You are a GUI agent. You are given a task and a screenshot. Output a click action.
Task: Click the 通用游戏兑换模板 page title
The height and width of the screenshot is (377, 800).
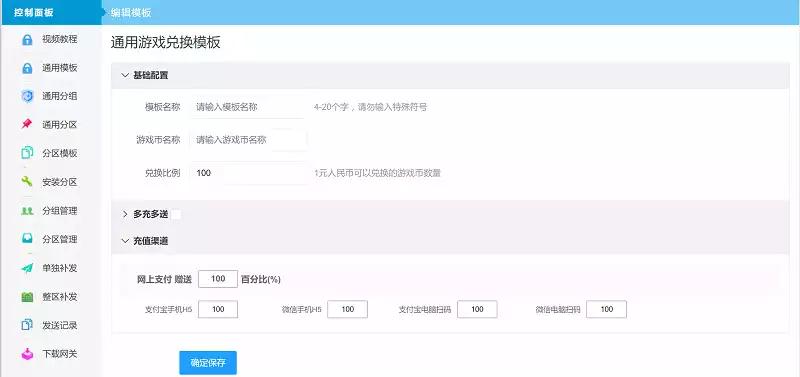pos(166,42)
